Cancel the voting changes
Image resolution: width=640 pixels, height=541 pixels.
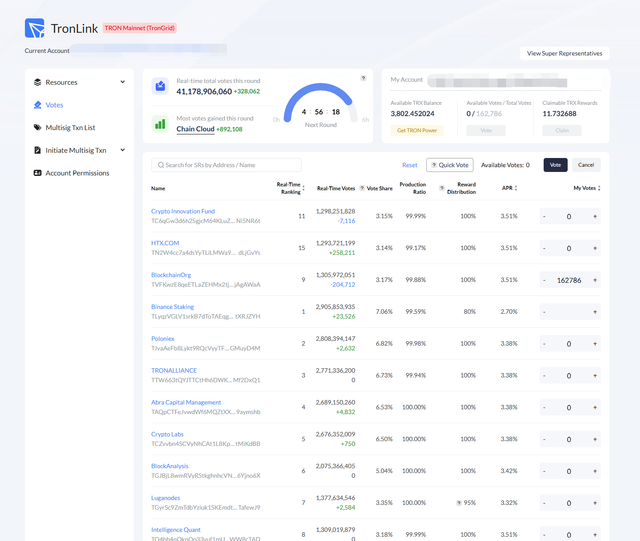pos(586,165)
